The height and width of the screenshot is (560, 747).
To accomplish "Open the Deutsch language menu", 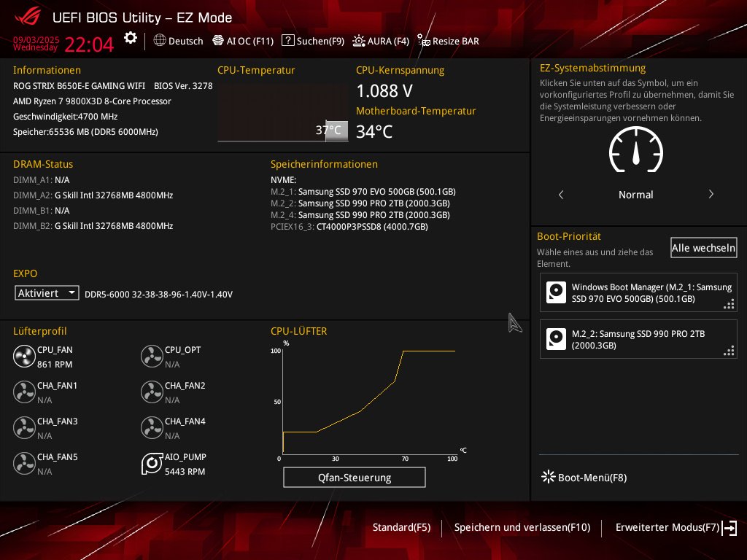I will (179, 41).
